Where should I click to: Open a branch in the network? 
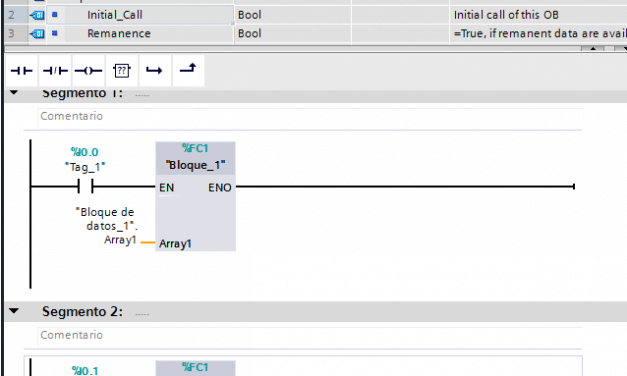tap(154, 71)
